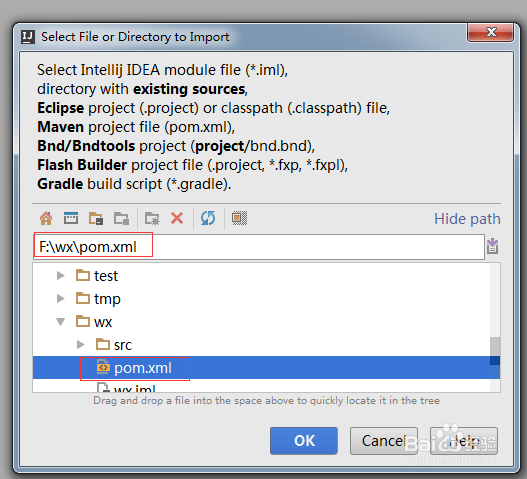This screenshot has width=527, height=479.
Task: Jump to the Desktop directory icon
Action: coord(71,218)
